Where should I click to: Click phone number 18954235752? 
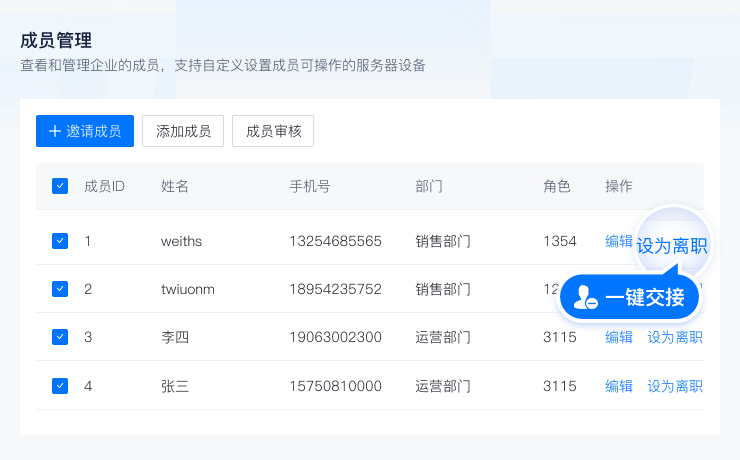click(336, 289)
